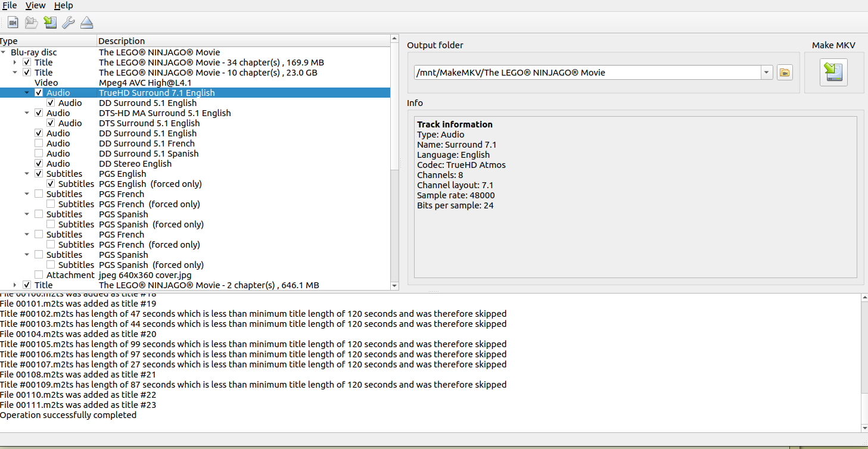Uncheck the PGS English (forced only) checkbox
Viewport: 868px width, 449px height.
[x=51, y=184]
